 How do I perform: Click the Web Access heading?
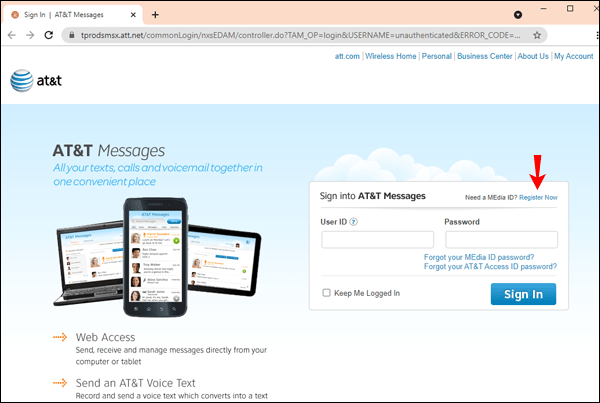(105, 337)
